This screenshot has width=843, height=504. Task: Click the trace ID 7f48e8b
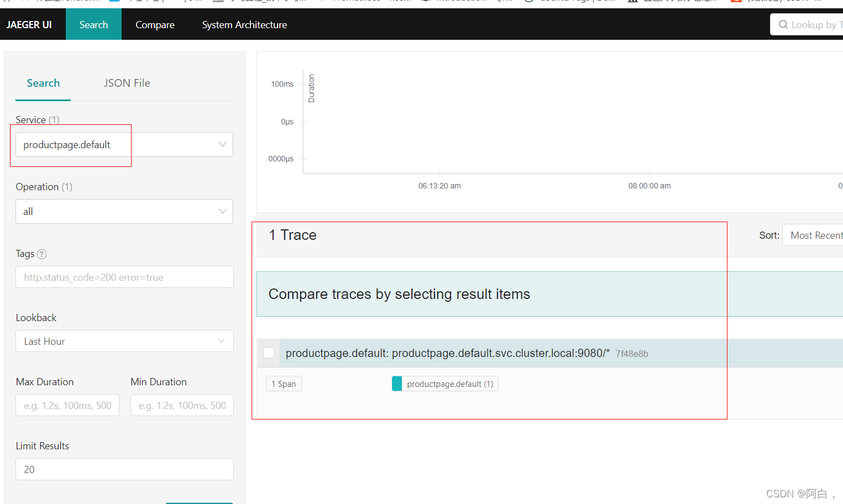coord(632,354)
